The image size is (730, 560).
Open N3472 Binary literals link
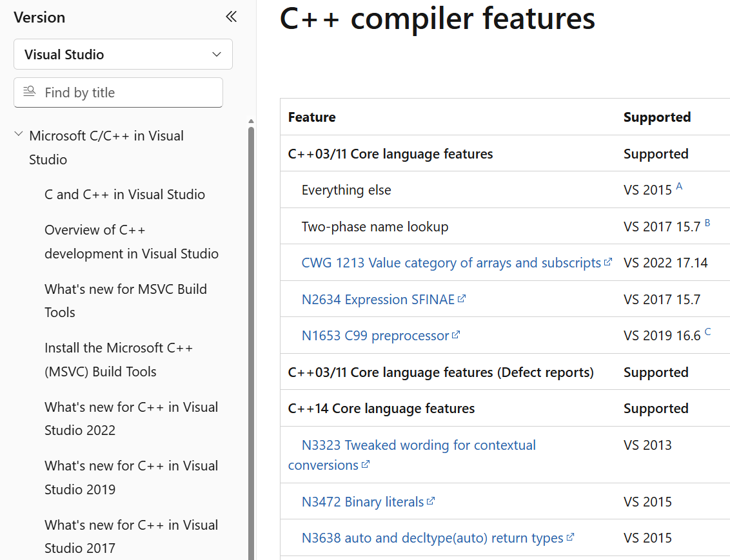point(362,502)
